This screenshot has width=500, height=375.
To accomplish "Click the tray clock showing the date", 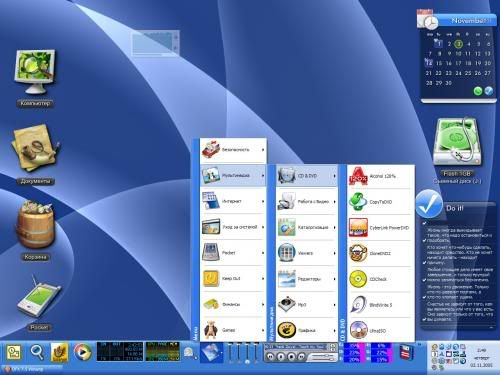I will (481, 358).
